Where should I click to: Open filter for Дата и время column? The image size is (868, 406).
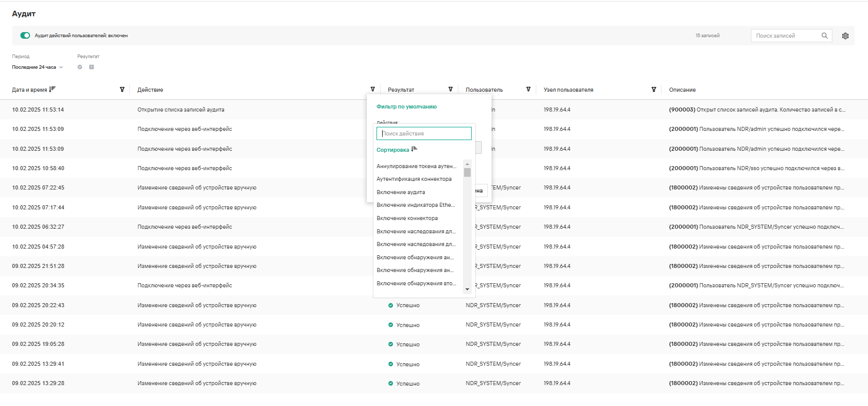(122, 90)
